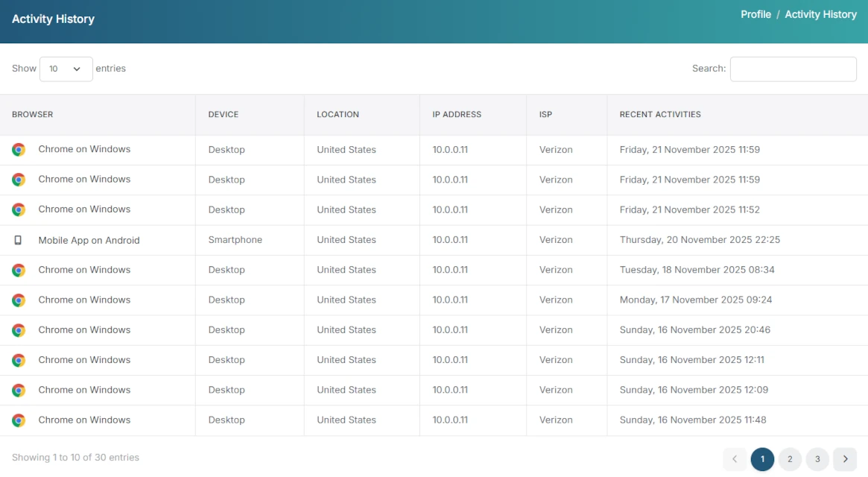
Task: Click Chrome icon in the 11:48 row
Action: click(19, 420)
